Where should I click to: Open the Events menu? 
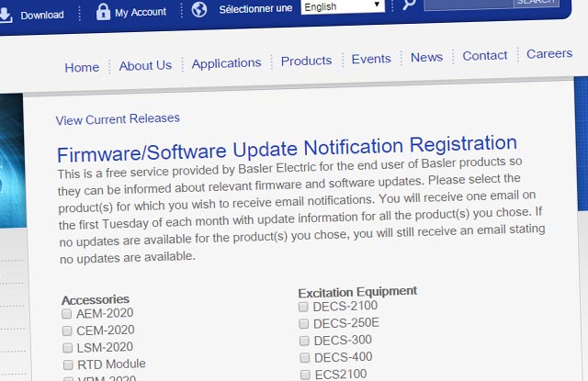click(371, 59)
